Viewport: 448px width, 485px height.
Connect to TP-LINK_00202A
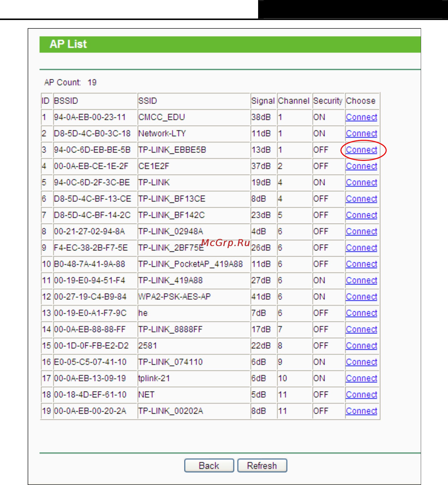[x=361, y=411]
